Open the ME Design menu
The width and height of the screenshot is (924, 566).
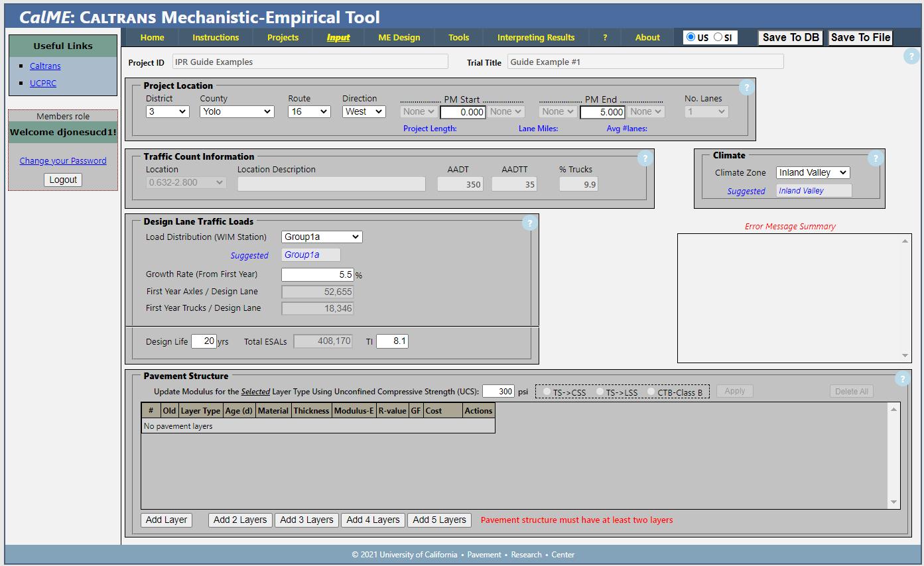pyautogui.click(x=399, y=37)
